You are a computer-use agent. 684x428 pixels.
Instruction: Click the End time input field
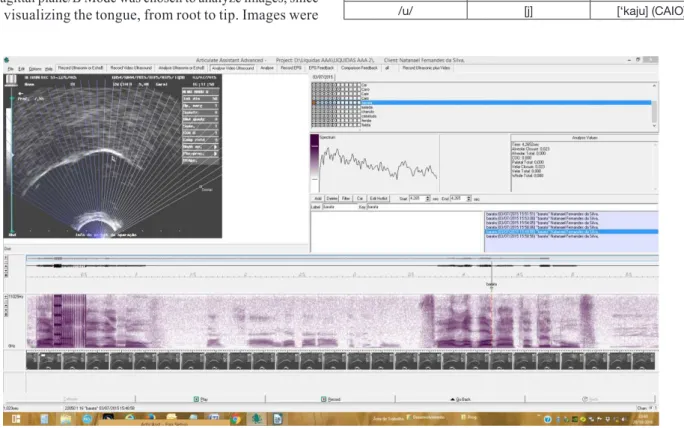458,199
